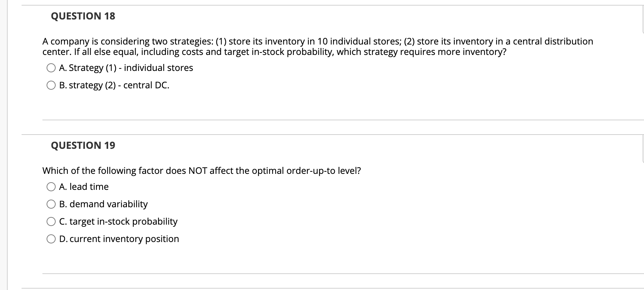Click the QUESTION 18 heading

click(x=83, y=16)
